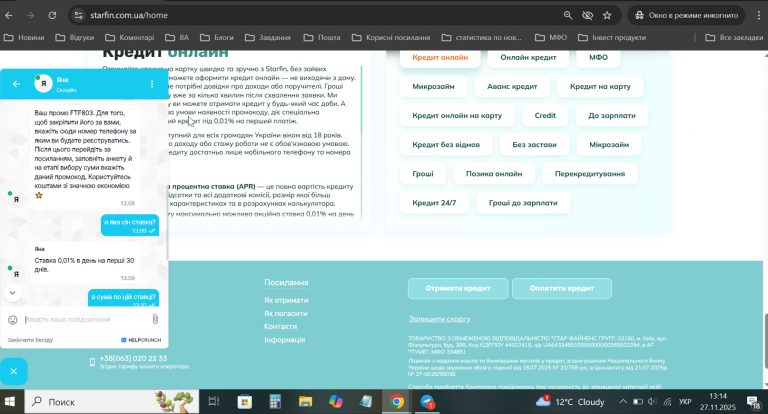Click the end conversation link in chat

click(30, 340)
